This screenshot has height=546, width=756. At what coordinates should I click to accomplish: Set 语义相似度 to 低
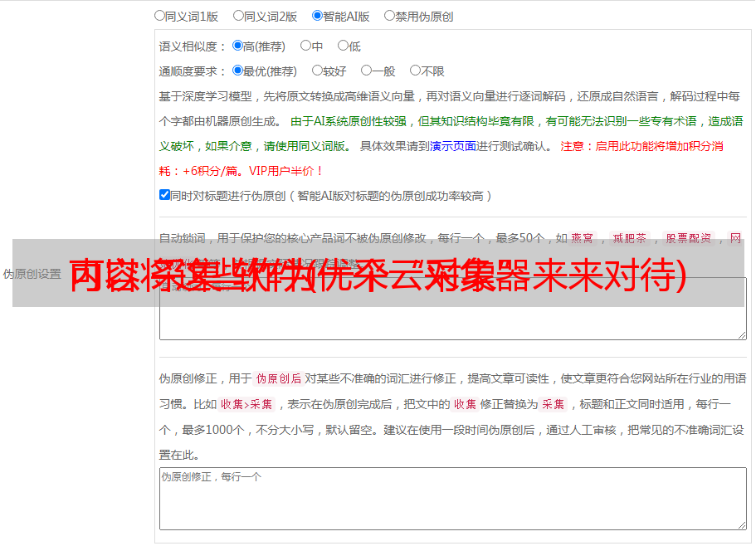tap(343, 46)
